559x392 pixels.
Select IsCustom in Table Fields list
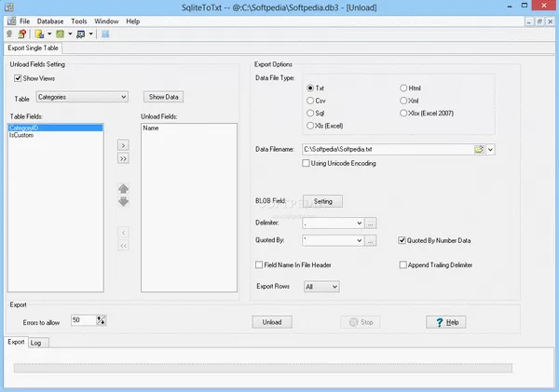56,135
